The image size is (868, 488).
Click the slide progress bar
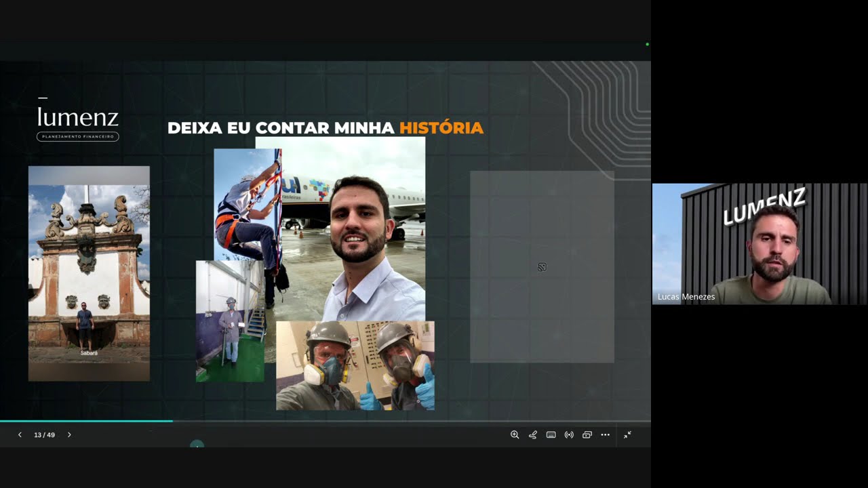click(x=325, y=421)
